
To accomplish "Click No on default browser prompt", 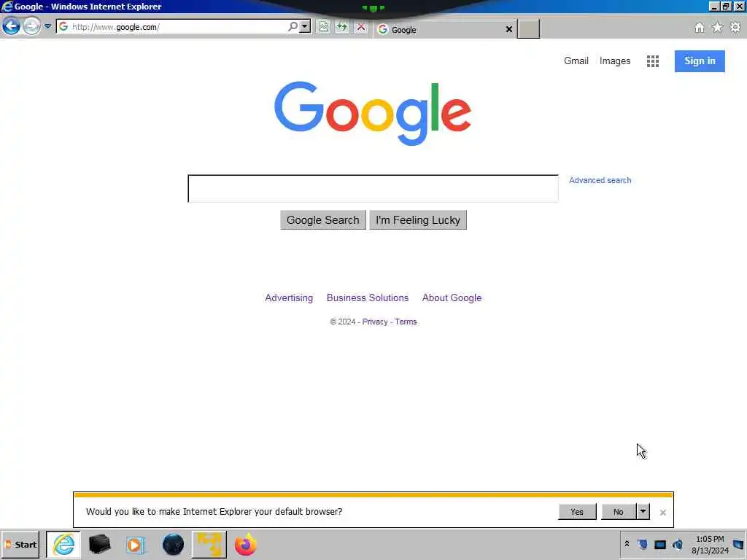I will click(x=619, y=511).
